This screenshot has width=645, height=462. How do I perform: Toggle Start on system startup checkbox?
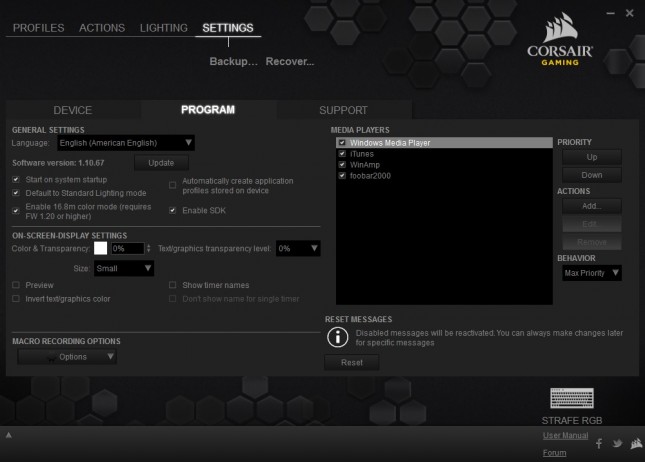coord(16,179)
